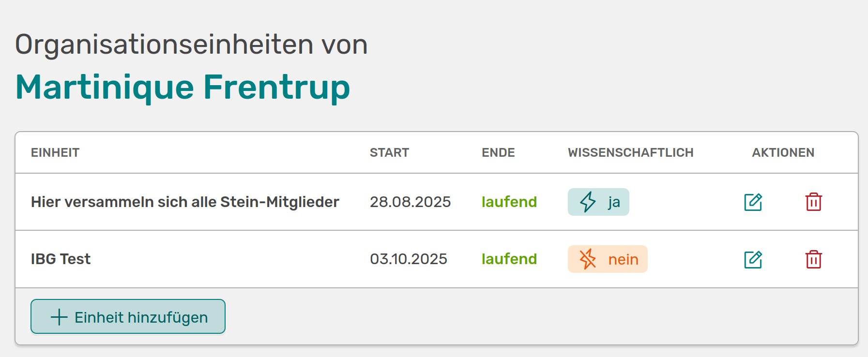This screenshot has height=357, width=868.
Task: Edit the Stein-Mitglieder unit row
Action: point(753,202)
